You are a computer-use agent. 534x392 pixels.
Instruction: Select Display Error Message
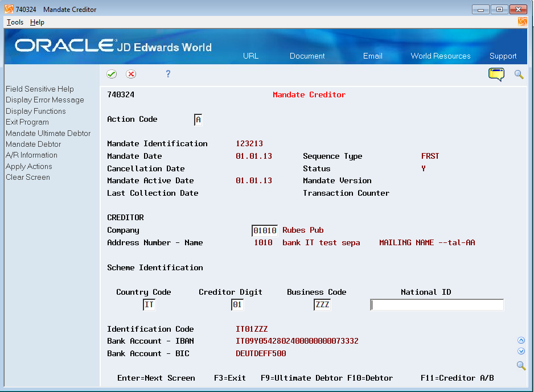(45, 100)
